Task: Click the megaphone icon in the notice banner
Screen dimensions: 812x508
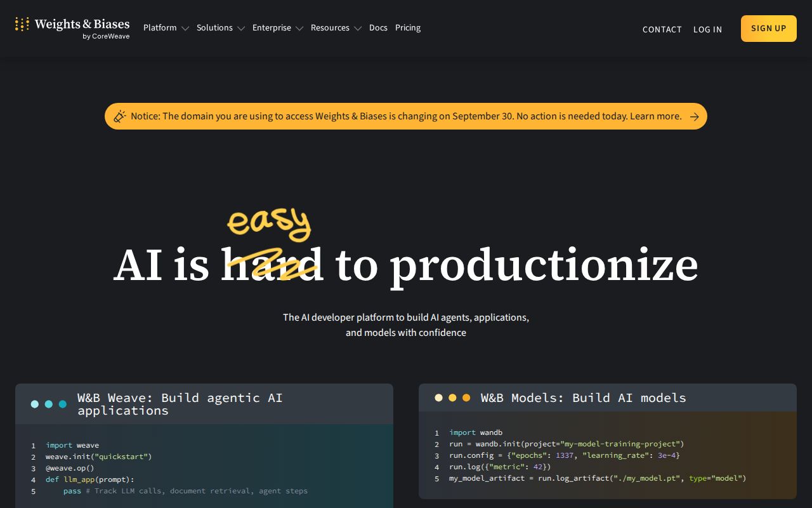Action: [119, 116]
